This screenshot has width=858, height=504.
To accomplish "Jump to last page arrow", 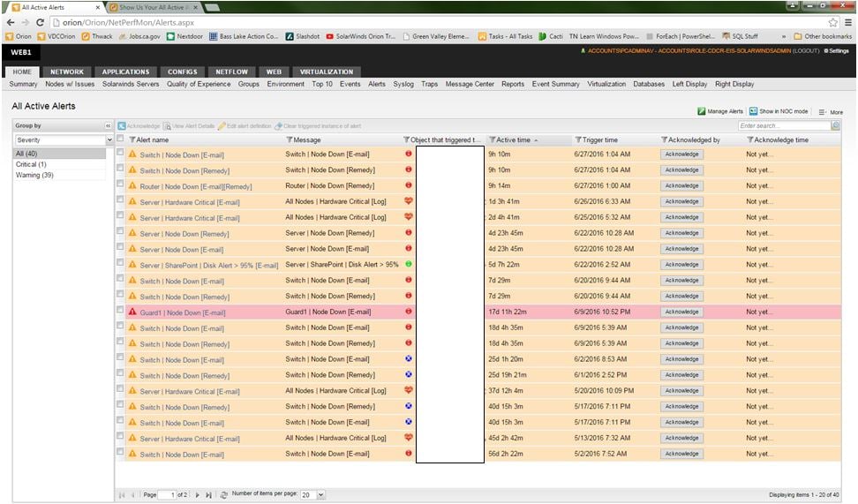I will click(208, 494).
